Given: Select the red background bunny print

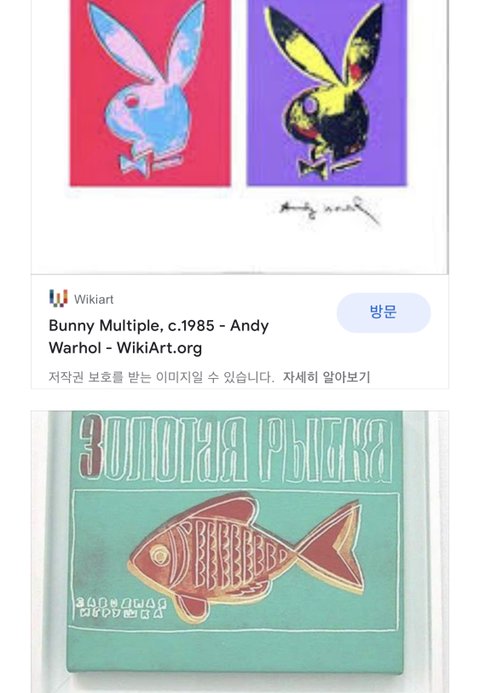Looking at the screenshot, I should 150,92.
